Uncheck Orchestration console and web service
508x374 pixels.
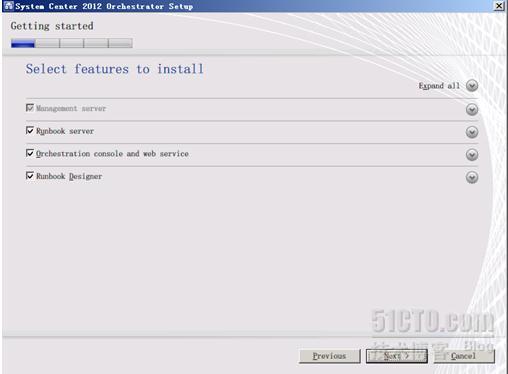(x=30, y=153)
